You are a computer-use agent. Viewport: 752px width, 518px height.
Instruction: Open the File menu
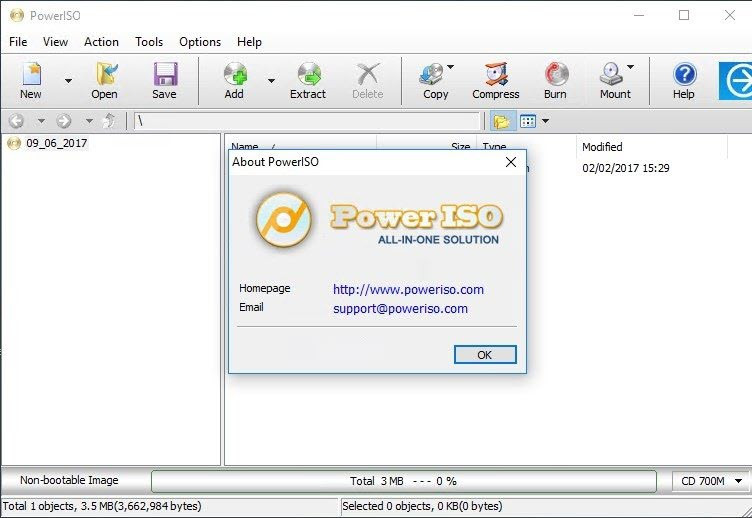pos(18,42)
